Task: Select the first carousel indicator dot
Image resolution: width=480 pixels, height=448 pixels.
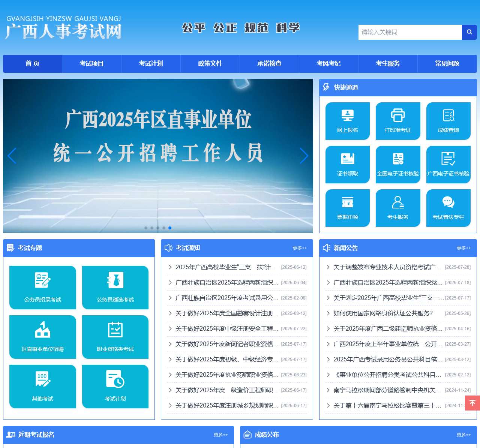Action: click(146, 228)
